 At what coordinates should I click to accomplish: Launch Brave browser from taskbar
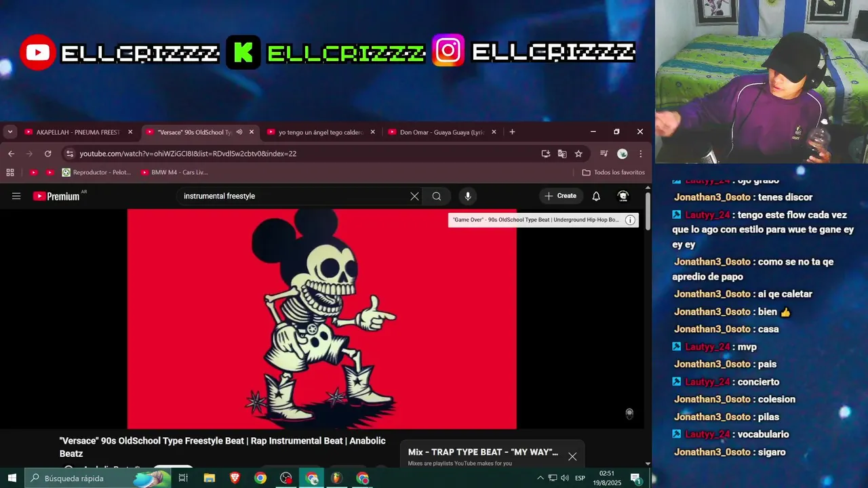(x=235, y=479)
